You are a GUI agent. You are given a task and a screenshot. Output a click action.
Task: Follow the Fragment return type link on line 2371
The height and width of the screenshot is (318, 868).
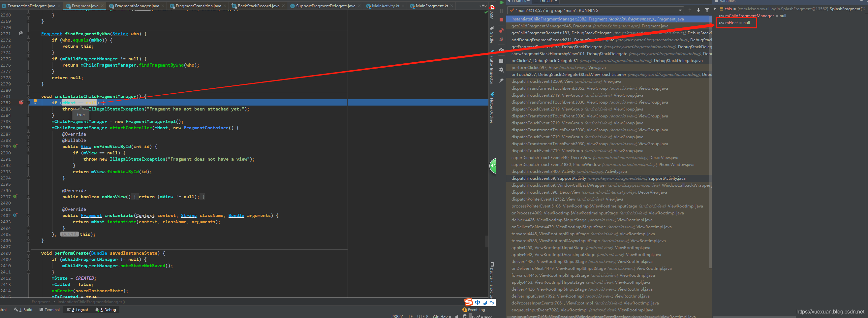click(51, 33)
